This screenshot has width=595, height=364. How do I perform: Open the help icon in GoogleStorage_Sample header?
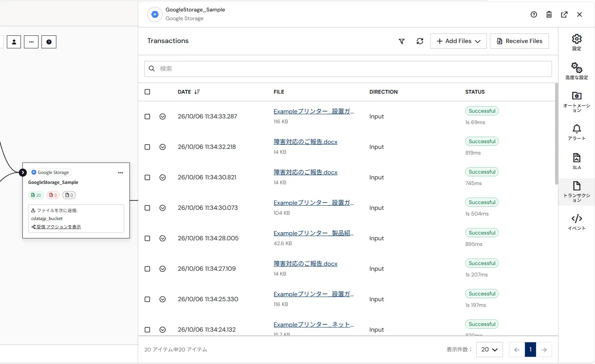point(534,14)
